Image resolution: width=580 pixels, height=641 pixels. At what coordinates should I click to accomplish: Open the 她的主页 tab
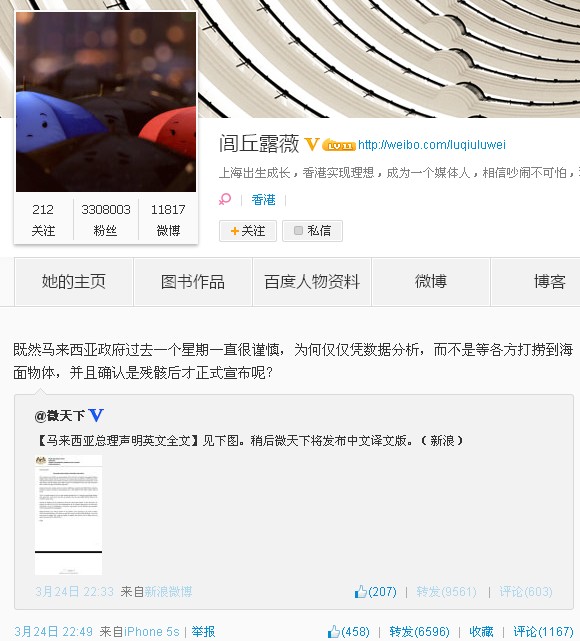pyautogui.click(x=74, y=282)
